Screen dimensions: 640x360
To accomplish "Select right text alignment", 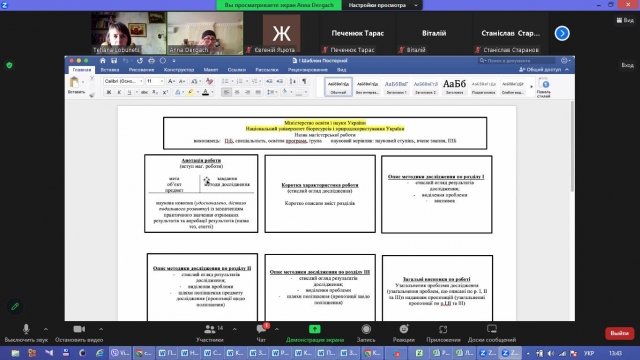I will click(247, 93).
